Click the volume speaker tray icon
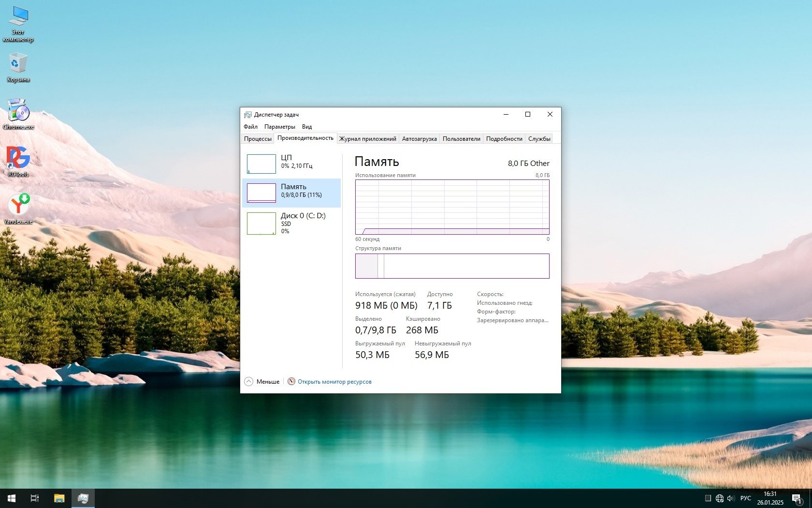The height and width of the screenshot is (508, 812). [x=730, y=498]
